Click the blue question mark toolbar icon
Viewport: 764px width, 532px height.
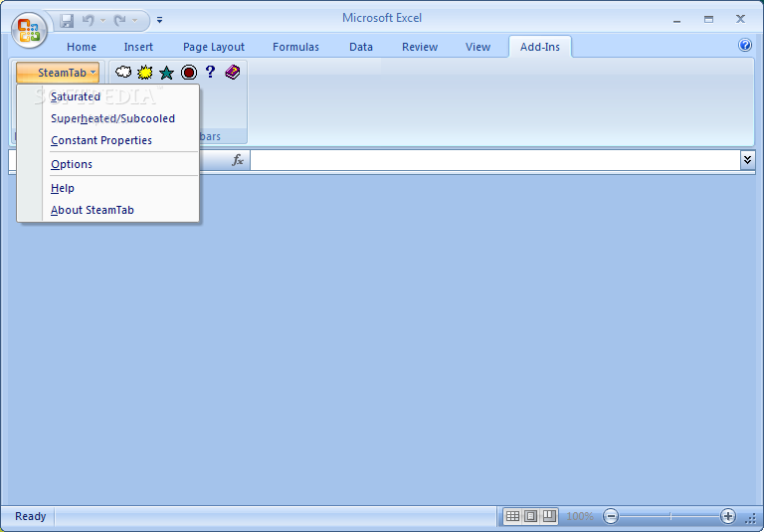coord(210,72)
